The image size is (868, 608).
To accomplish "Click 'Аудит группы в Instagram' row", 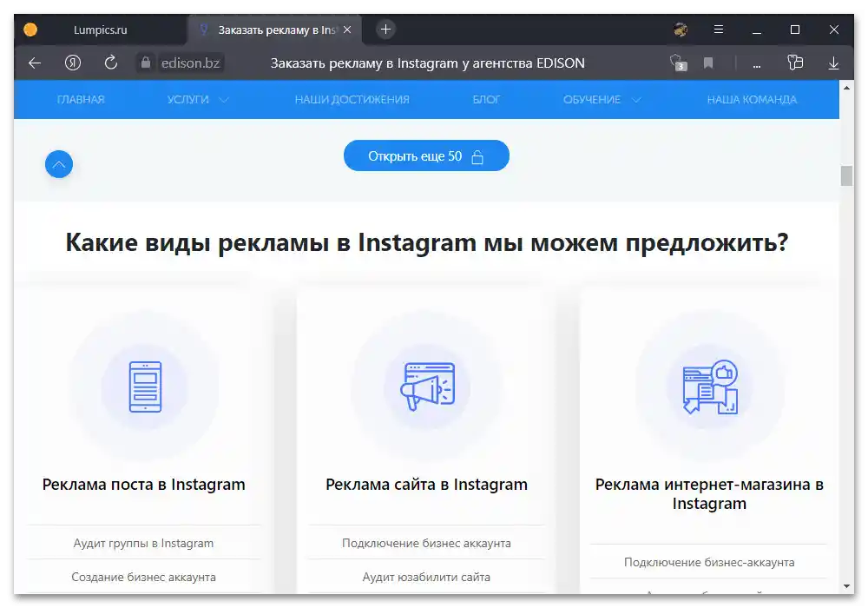I will (x=143, y=543).
